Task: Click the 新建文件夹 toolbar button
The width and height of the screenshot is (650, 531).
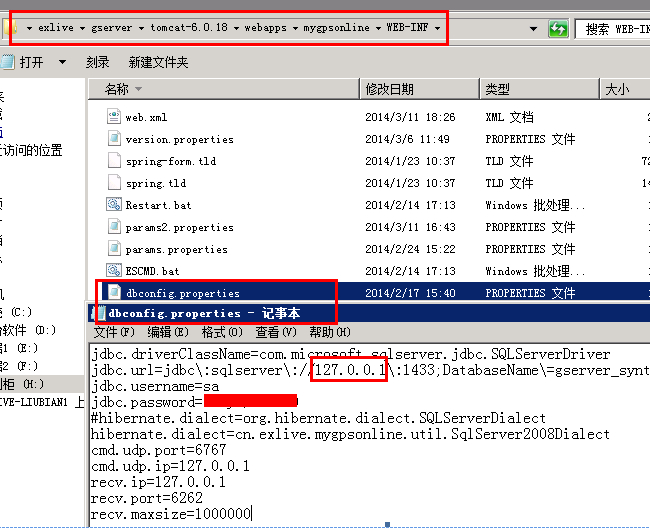Action: pyautogui.click(x=158, y=62)
